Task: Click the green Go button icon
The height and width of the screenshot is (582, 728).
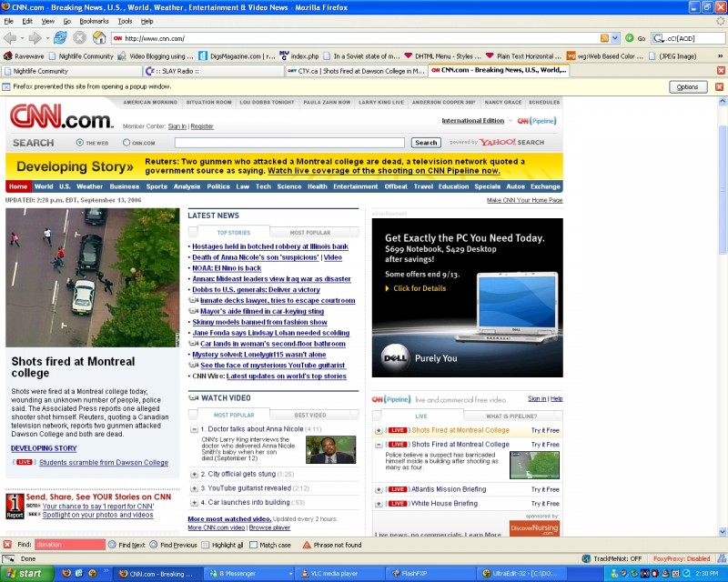Action: 630,38
